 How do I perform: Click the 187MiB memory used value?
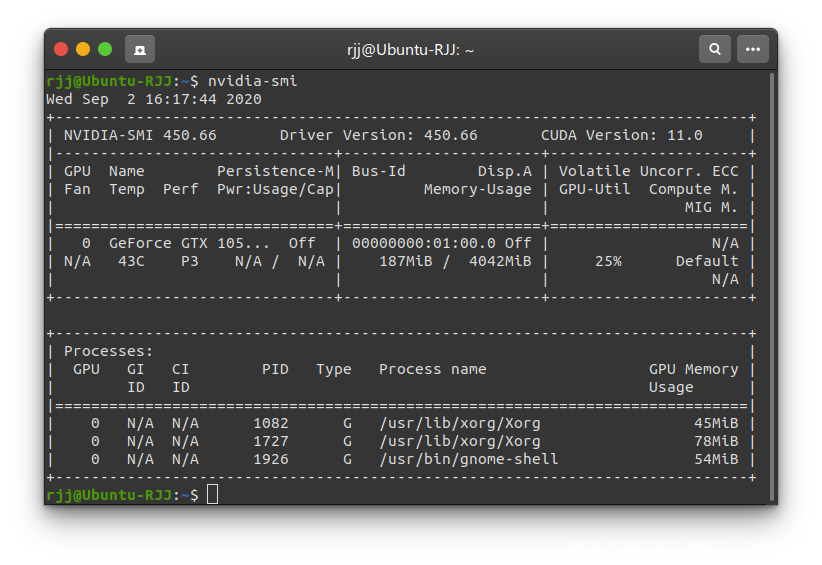pyautogui.click(x=406, y=262)
